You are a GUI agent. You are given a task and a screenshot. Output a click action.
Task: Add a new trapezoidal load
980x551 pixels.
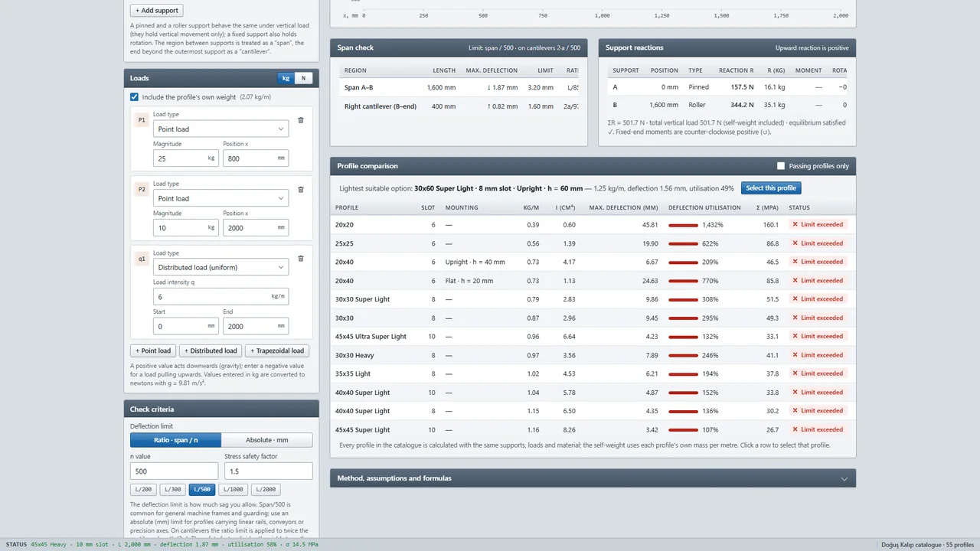pos(276,350)
